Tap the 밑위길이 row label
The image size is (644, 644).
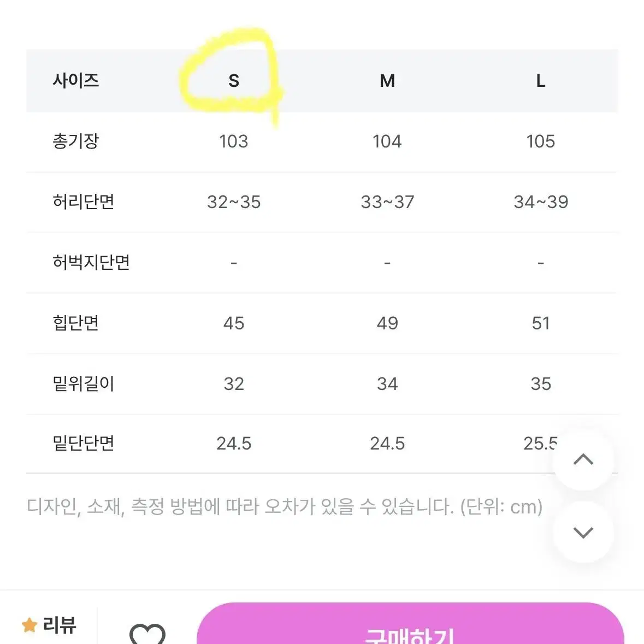84,383
